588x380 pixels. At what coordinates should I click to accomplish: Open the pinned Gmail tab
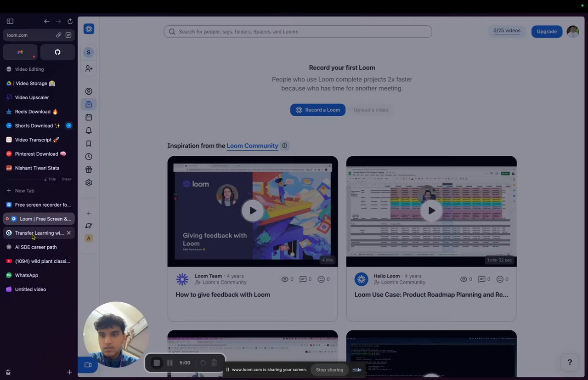(20, 52)
